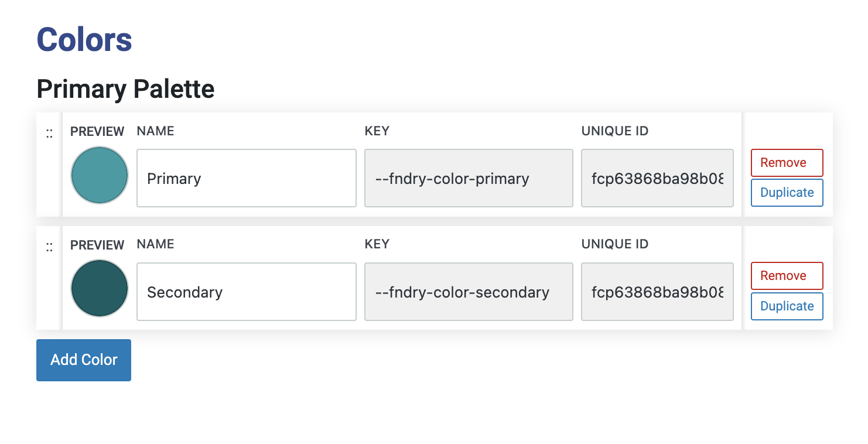This screenshot has height=444, width=868.
Task: Open the Primary color preview swatch
Action: [100, 175]
